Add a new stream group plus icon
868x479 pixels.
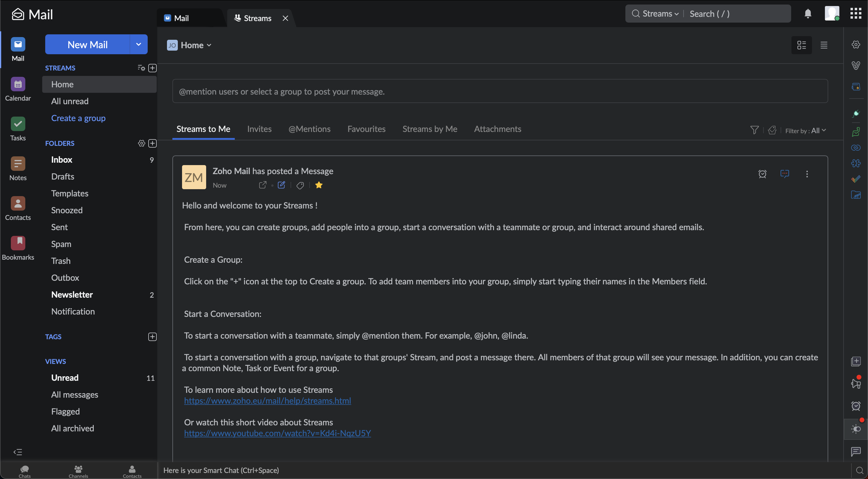pyautogui.click(x=152, y=68)
